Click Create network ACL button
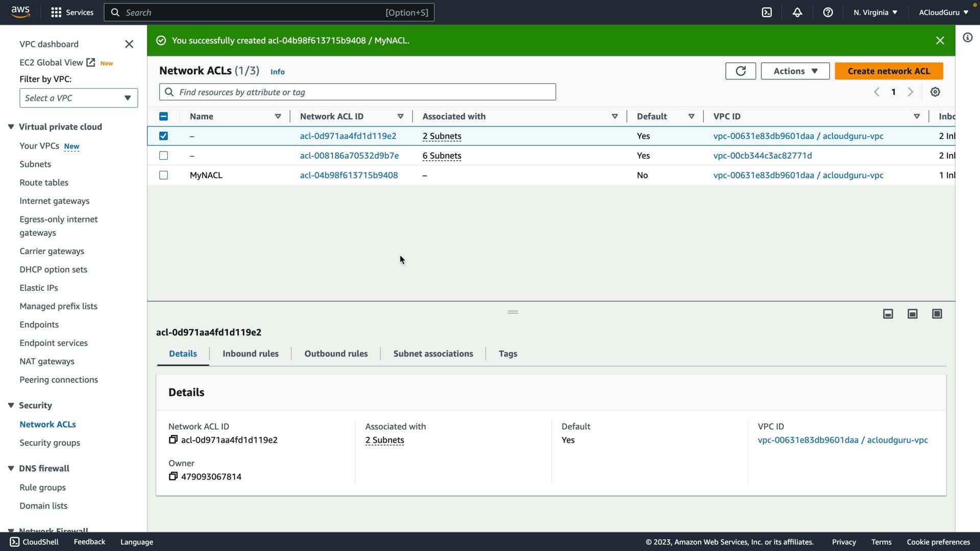 (x=889, y=71)
